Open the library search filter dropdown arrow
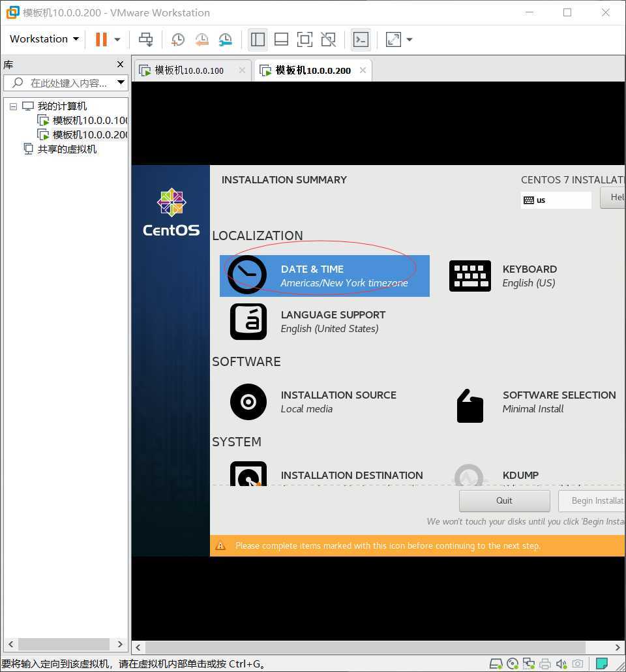This screenshot has width=626, height=672. [x=121, y=82]
